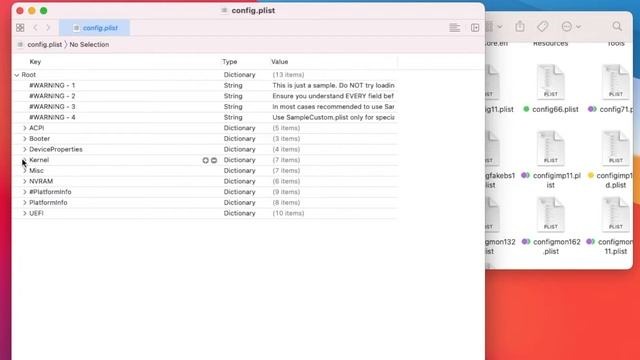The image size is (640, 360).
Task: Expand the Misc dictionary
Action: click(x=25, y=171)
